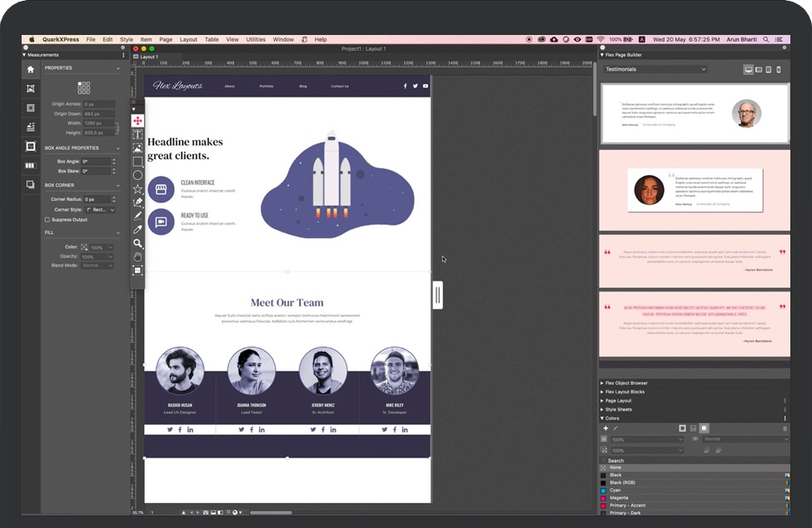The width and height of the screenshot is (812, 528).
Task: Click the Corner Radius input field
Action: click(100, 199)
